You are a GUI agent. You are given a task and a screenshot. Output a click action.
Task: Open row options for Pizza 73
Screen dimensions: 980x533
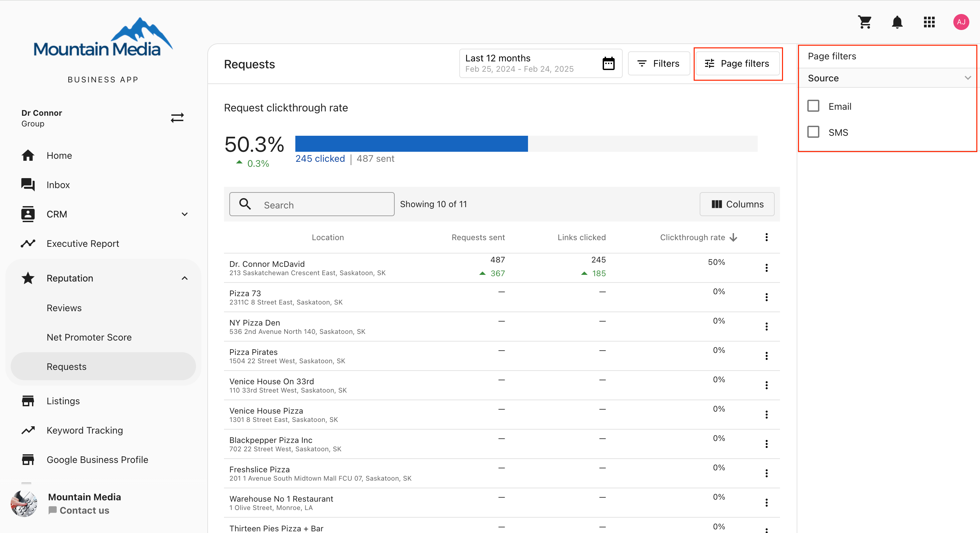pyautogui.click(x=766, y=297)
